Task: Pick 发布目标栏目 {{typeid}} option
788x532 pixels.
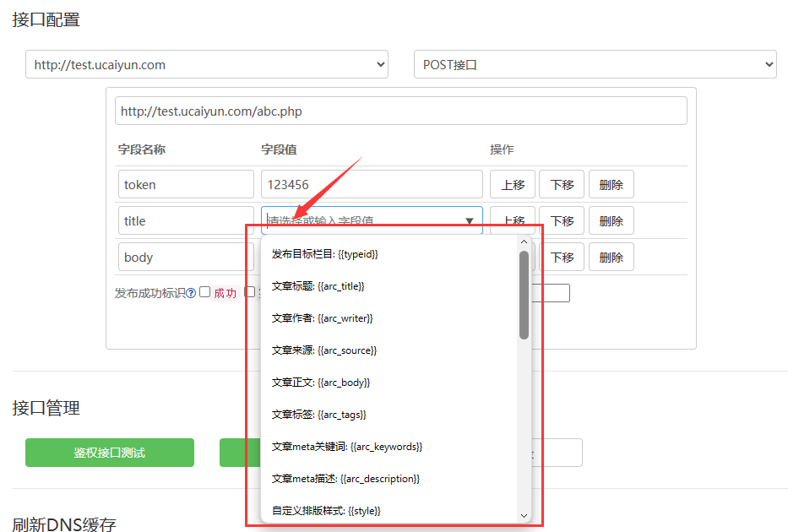Action: pyautogui.click(x=325, y=254)
